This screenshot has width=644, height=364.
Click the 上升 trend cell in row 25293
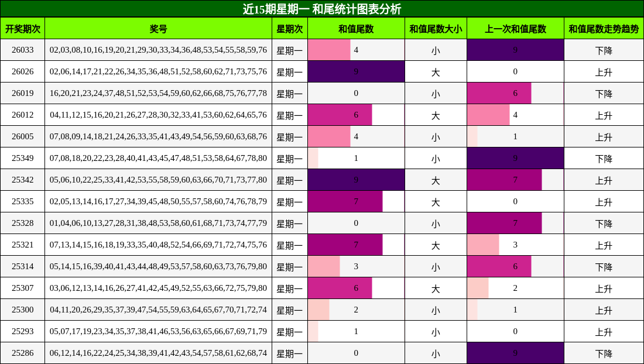pos(604,332)
